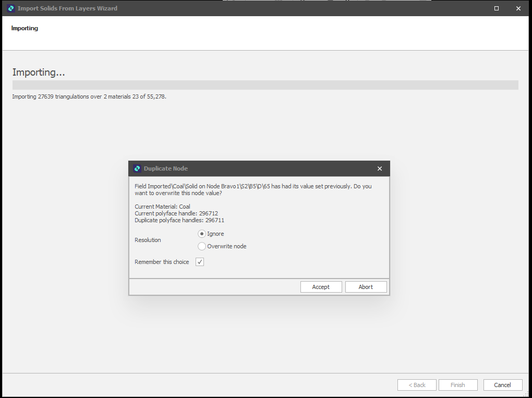Viewport: 532px width, 398px height.
Task: Click the triangulation import status text
Action: click(88, 97)
